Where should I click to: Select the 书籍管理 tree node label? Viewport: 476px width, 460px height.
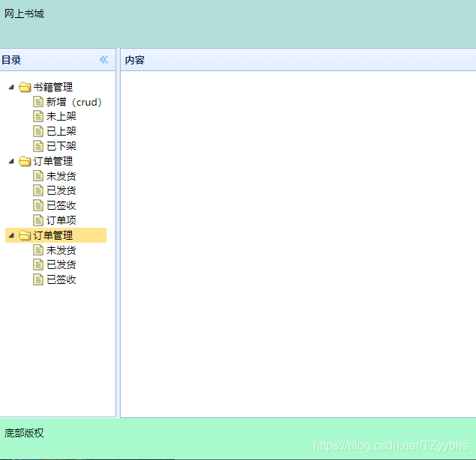[x=53, y=88]
